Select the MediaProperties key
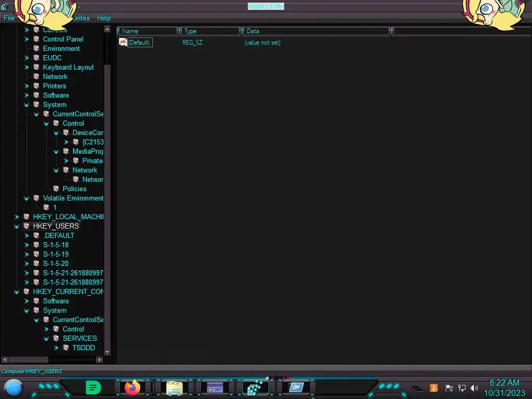532x399 pixels. 88,151
